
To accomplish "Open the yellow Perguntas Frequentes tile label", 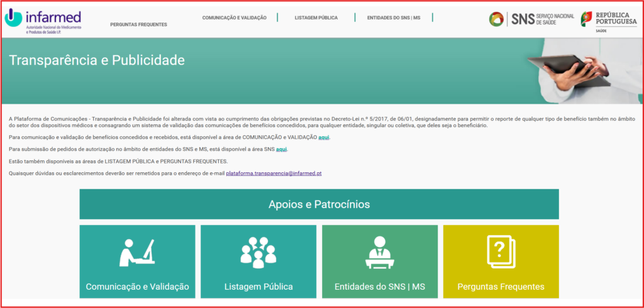I will coord(501,287).
